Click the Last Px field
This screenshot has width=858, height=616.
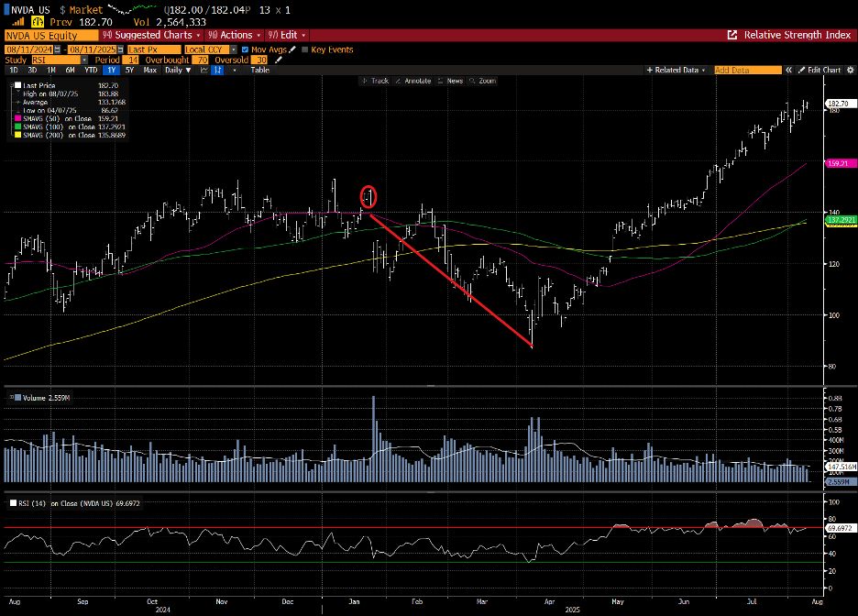coord(154,49)
